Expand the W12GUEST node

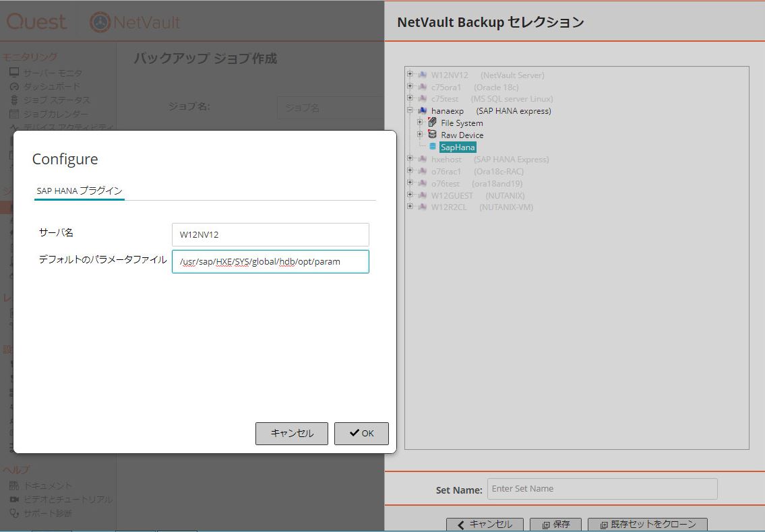(410, 195)
